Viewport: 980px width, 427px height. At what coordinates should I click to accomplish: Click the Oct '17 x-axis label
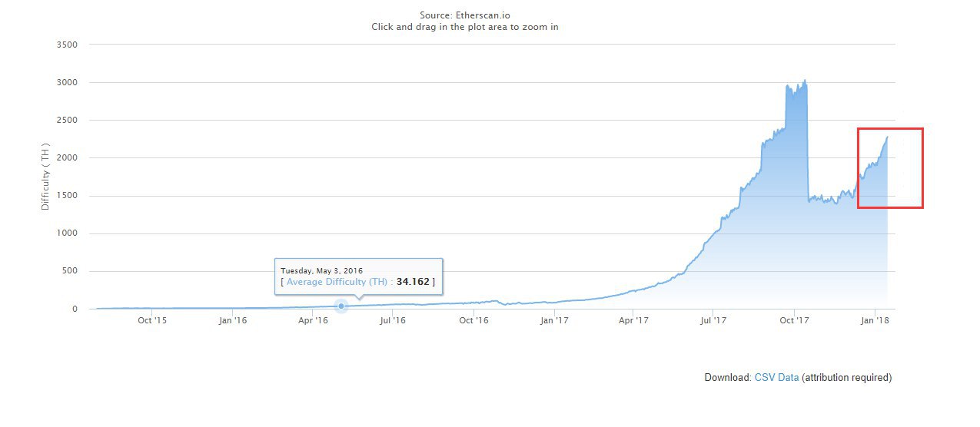point(794,320)
